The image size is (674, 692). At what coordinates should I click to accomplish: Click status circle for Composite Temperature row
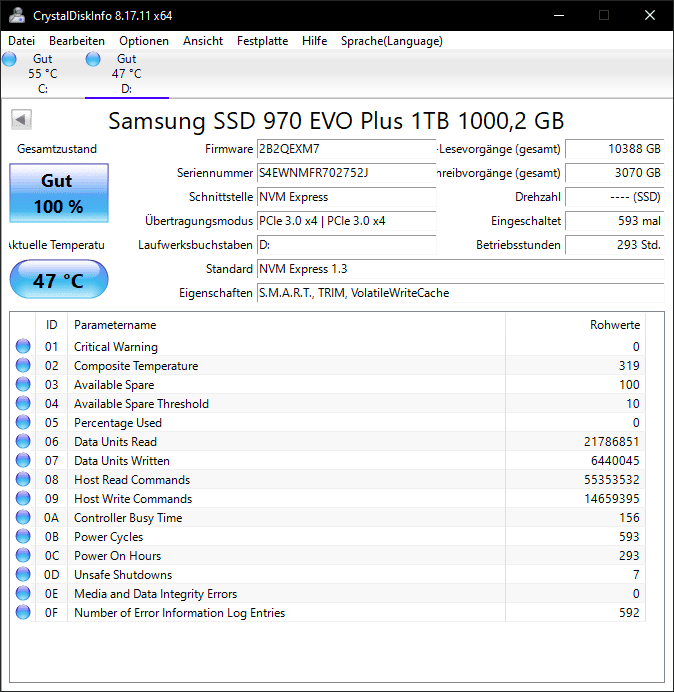(x=23, y=365)
